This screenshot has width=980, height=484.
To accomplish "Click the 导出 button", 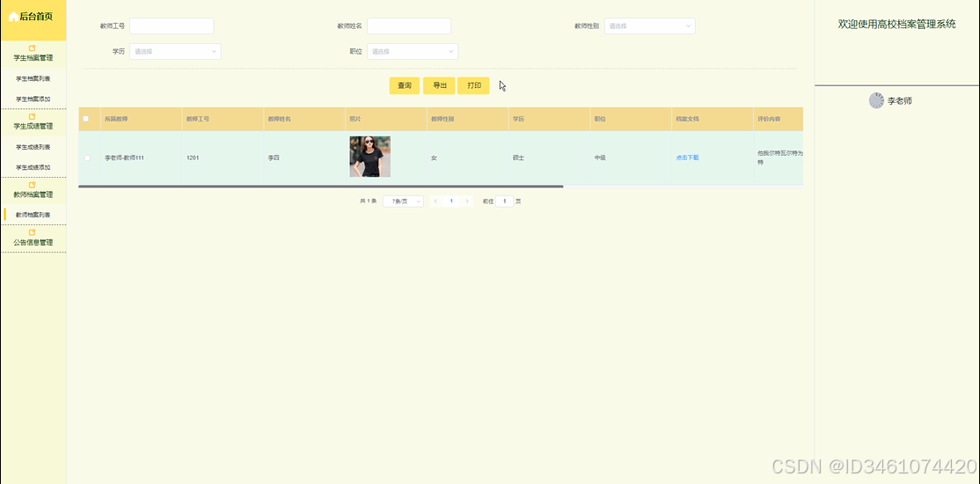I will (439, 85).
